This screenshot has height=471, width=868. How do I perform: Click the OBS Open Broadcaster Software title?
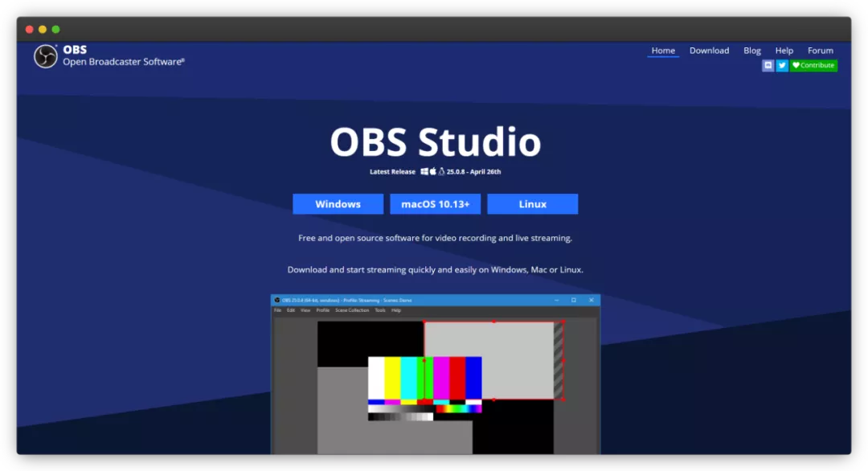tap(124, 55)
